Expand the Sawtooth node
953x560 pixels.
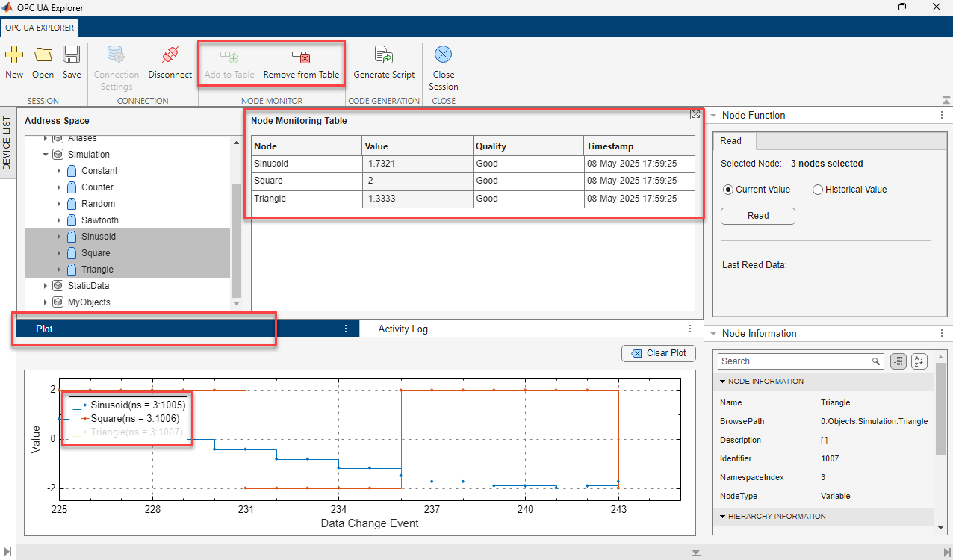pyautogui.click(x=60, y=220)
